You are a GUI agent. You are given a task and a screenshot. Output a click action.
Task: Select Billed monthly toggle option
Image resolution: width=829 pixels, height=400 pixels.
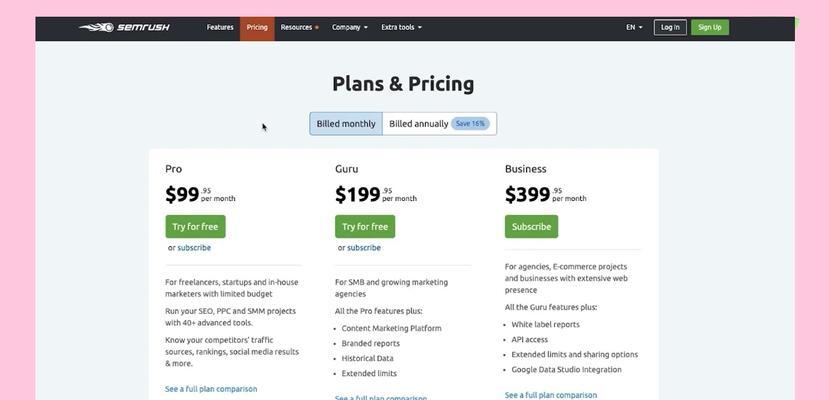click(346, 124)
